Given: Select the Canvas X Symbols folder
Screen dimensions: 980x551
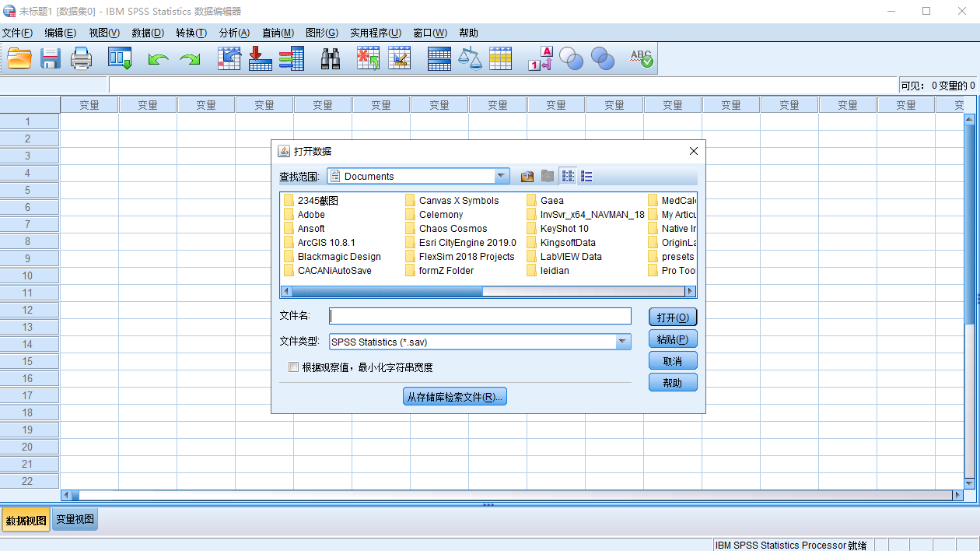Looking at the screenshot, I should pos(452,201).
